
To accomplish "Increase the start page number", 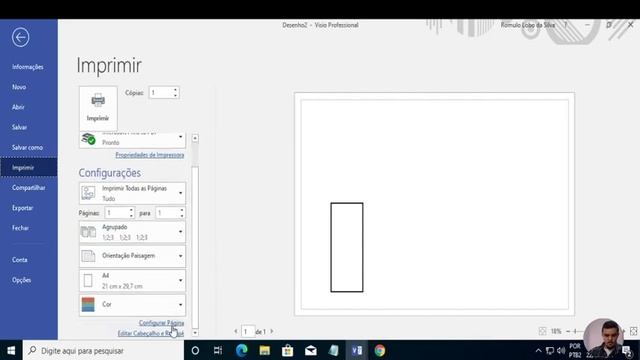I will click(x=131, y=210).
